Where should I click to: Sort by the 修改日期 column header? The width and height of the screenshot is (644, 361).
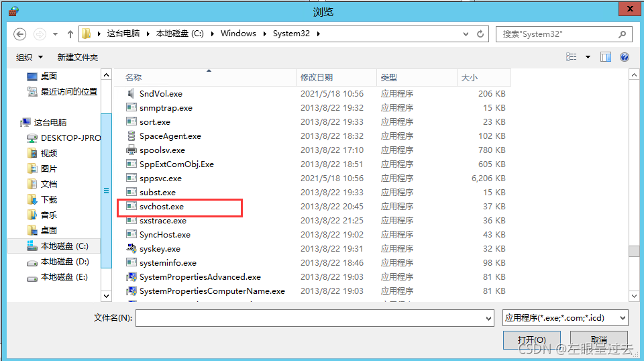point(336,77)
